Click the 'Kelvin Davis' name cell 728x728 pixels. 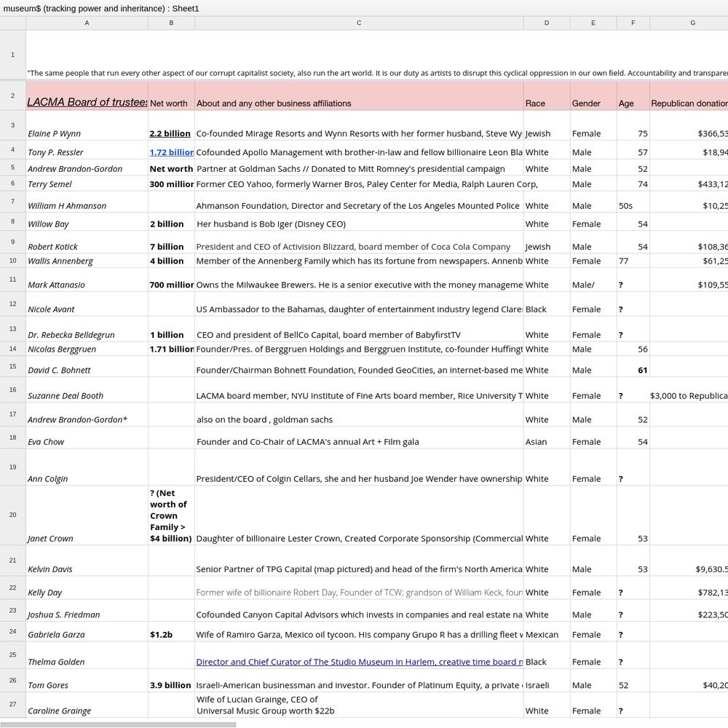[x=87, y=561]
